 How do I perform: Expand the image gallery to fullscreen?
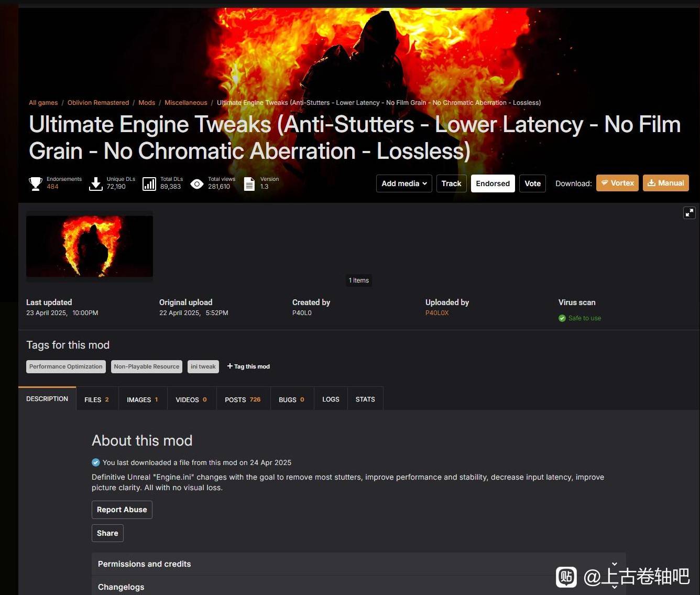coord(690,212)
